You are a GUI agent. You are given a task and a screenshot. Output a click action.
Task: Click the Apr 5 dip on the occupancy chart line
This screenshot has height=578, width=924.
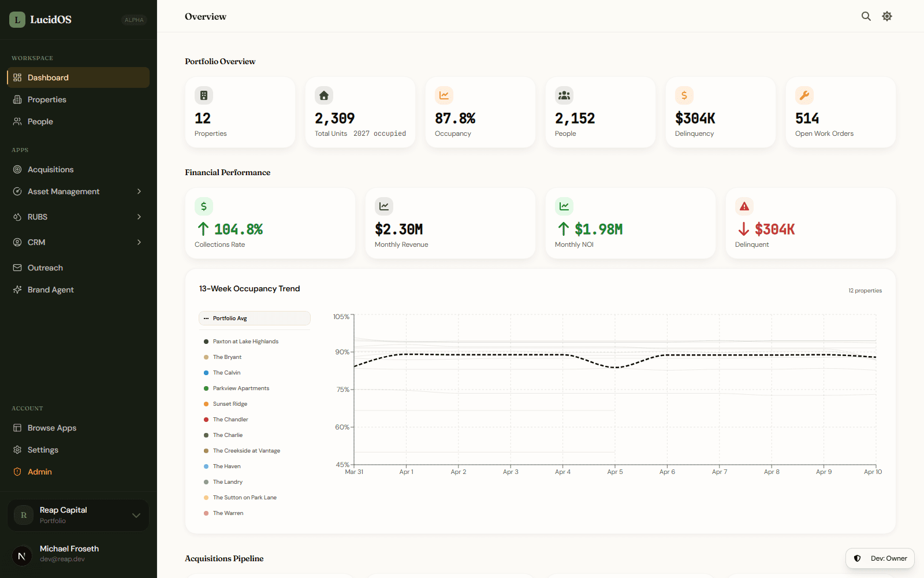(x=615, y=367)
